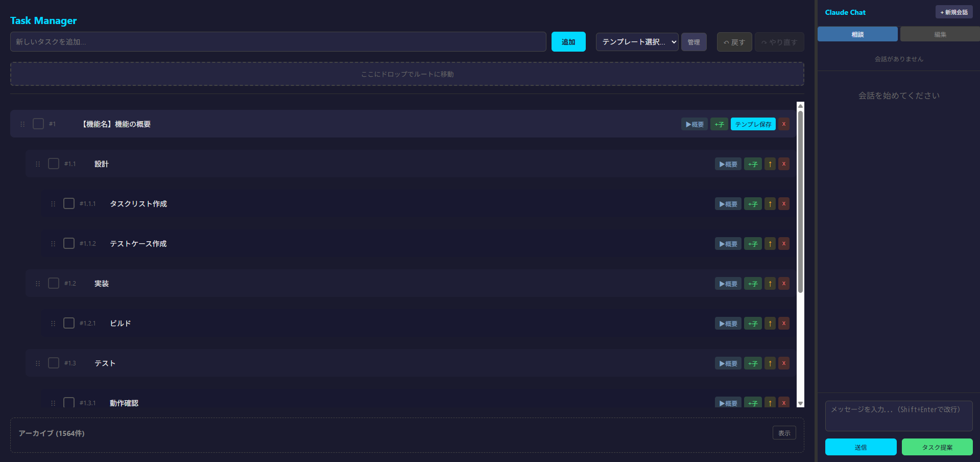Open template 管理 button
The height and width of the screenshot is (462, 980).
694,42
